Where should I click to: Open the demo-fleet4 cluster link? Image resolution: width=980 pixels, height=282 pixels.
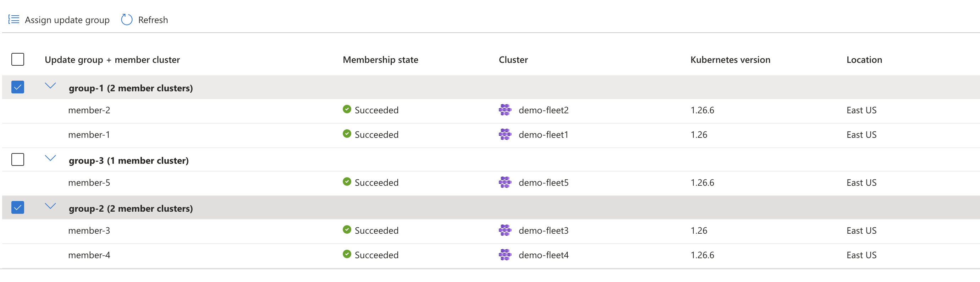543,255
